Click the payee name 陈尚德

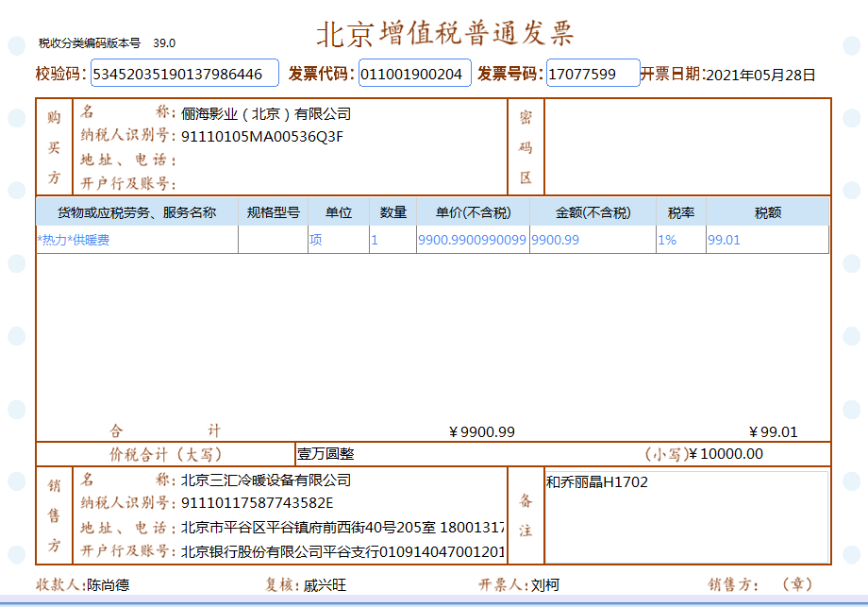(108, 585)
